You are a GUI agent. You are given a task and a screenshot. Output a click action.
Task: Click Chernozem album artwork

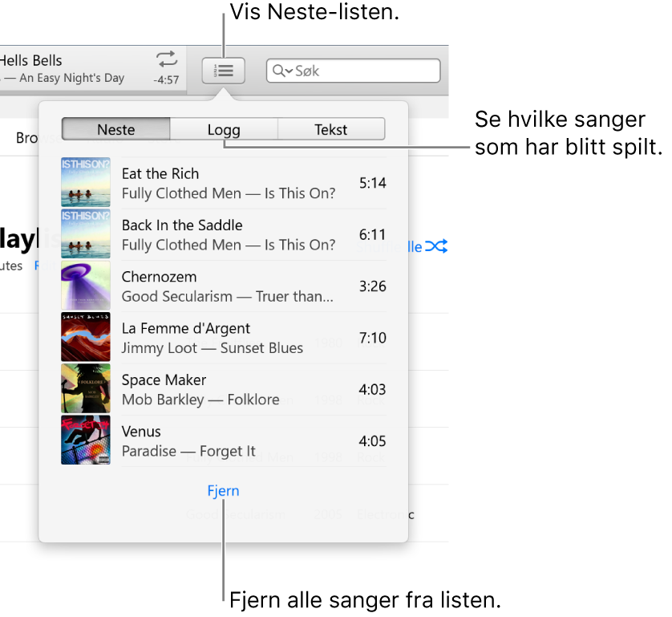coord(86,285)
